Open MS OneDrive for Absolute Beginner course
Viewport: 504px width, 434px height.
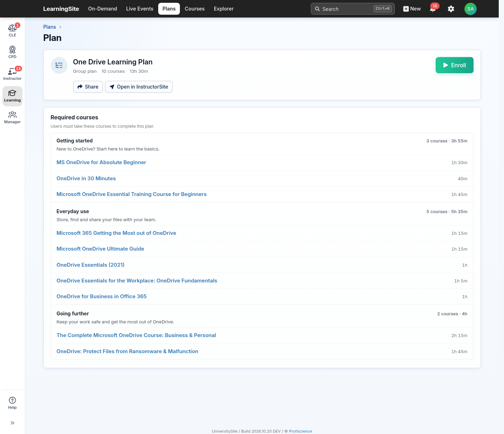click(101, 162)
